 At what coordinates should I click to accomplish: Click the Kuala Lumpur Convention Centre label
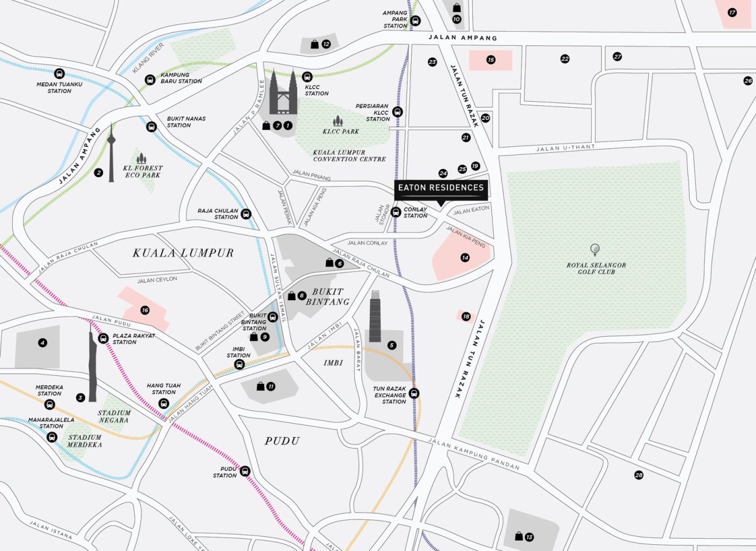[x=349, y=156]
